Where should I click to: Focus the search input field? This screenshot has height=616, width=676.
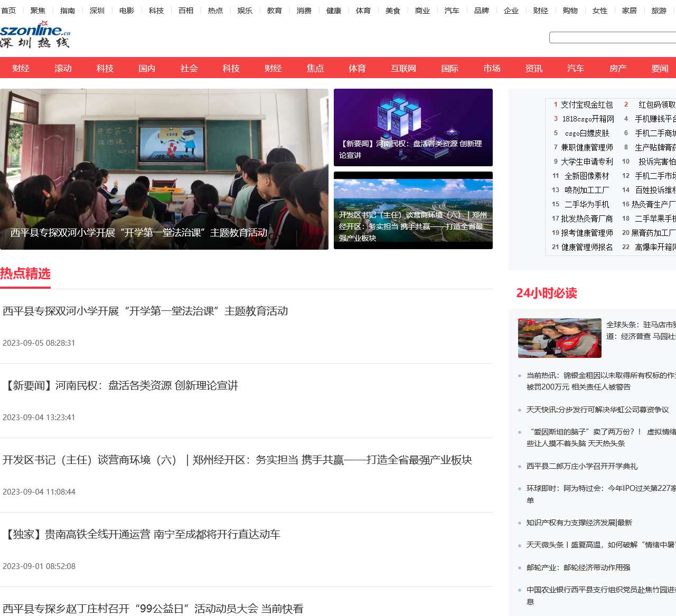click(613, 37)
